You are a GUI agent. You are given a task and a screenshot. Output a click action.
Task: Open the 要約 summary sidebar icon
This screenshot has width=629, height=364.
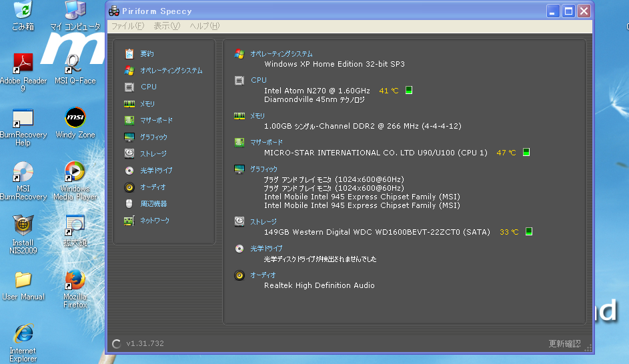(129, 54)
